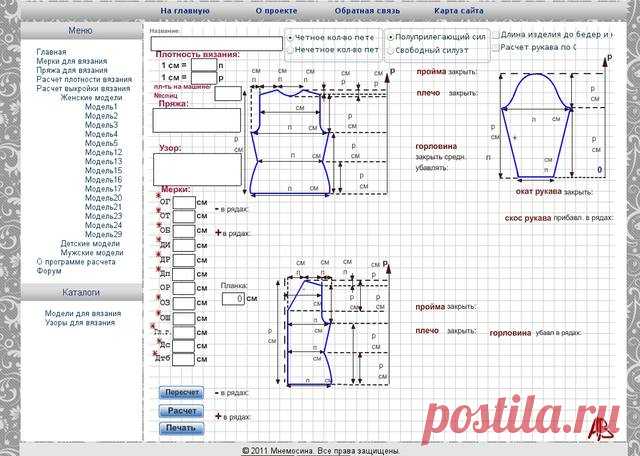
Task: Select Модель20 in the side menu
Action: [x=103, y=198]
